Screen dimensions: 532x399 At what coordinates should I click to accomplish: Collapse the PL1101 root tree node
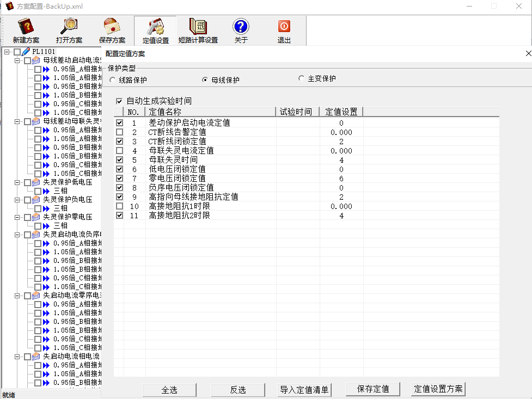[7, 52]
